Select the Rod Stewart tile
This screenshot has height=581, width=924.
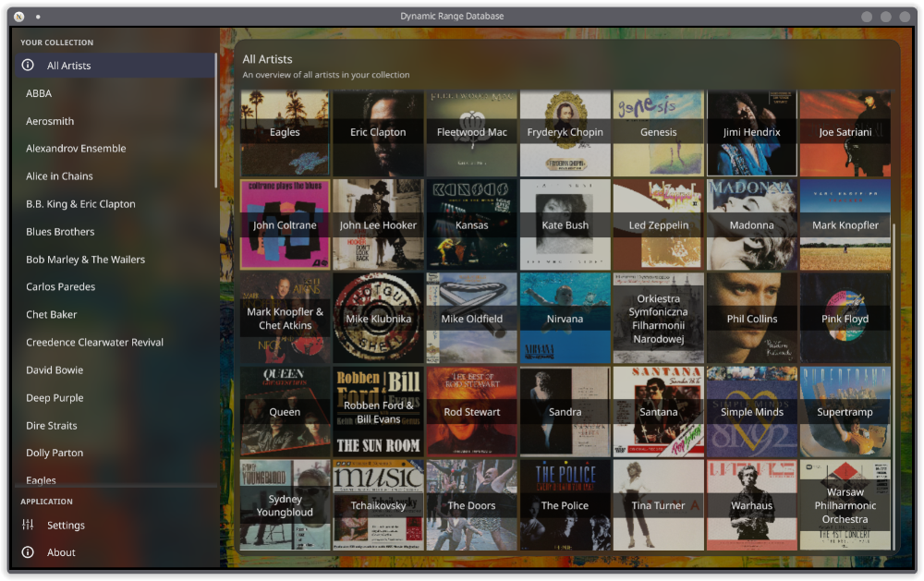coord(471,412)
